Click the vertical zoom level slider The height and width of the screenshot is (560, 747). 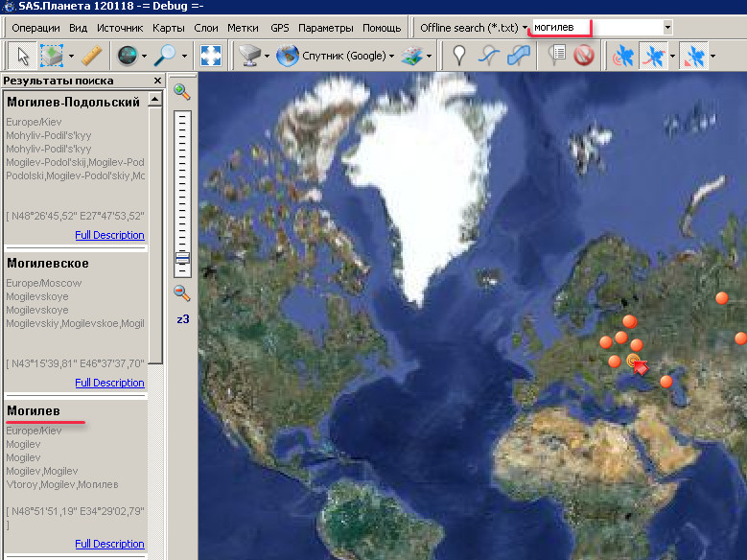click(182, 192)
